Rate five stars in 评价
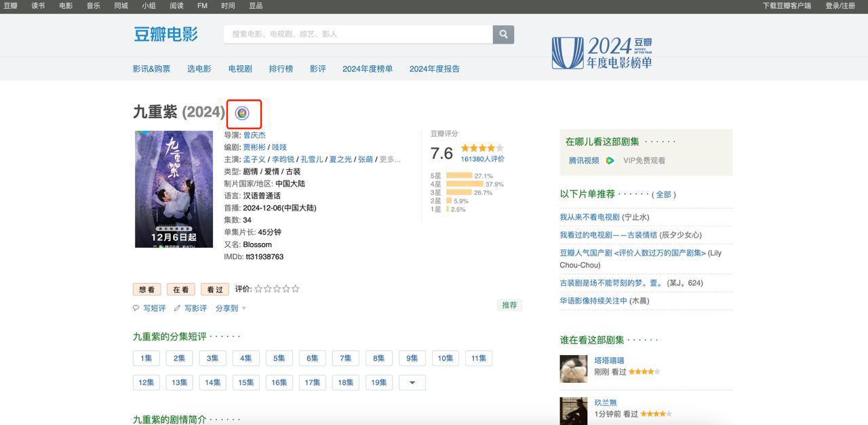 point(295,289)
